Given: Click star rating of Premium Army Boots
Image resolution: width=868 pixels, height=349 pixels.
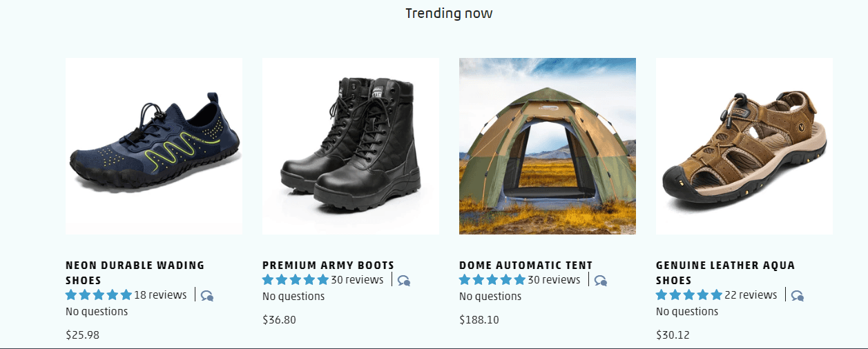Looking at the screenshot, I should (296, 280).
